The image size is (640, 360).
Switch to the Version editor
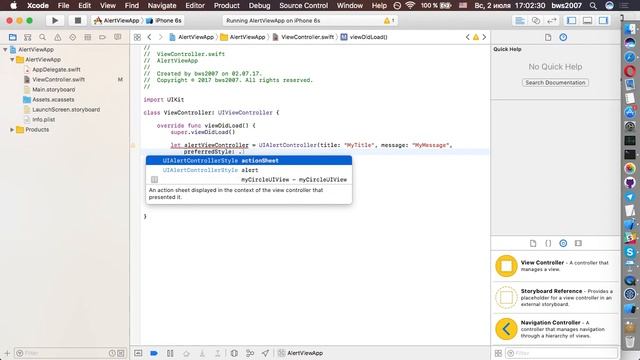(x=552, y=20)
